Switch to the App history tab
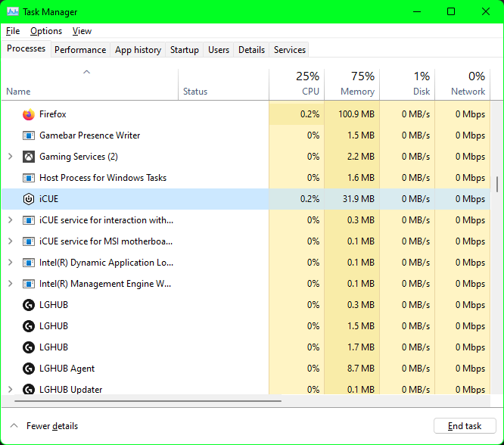Image resolution: width=504 pixels, height=445 pixels. [138, 50]
